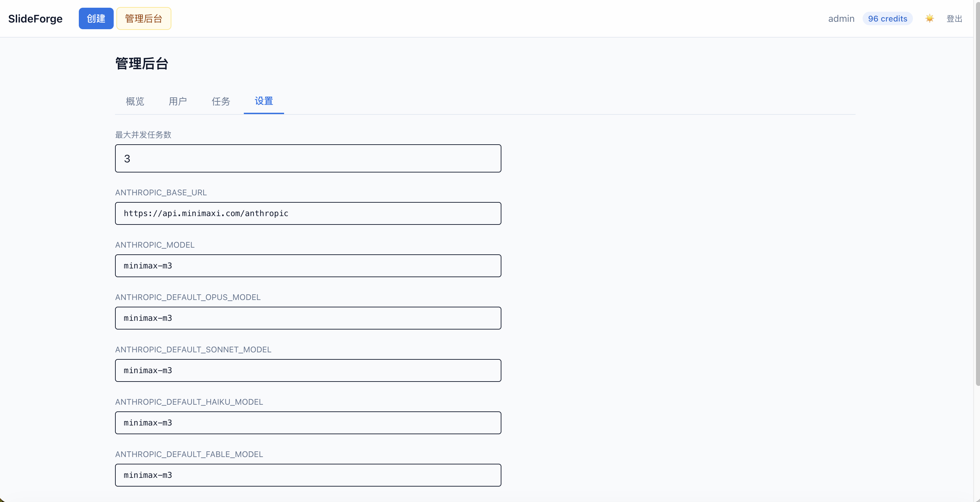Focus the ANTHROPIC_MODEL input field
The image size is (980, 502).
pyautogui.click(x=308, y=266)
